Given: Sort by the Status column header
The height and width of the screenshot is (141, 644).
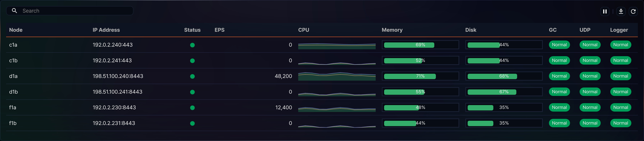Looking at the screenshot, I should coord(192,30).
